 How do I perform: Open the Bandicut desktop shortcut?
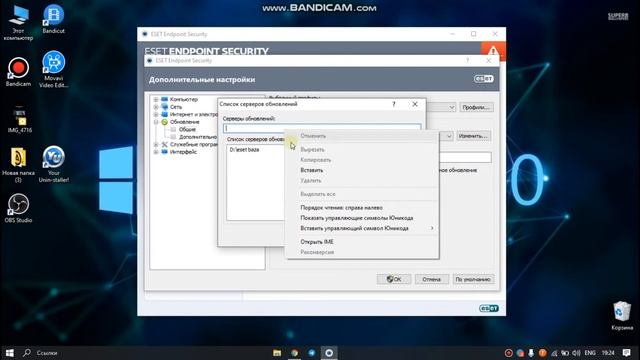[x=53, y=18]
